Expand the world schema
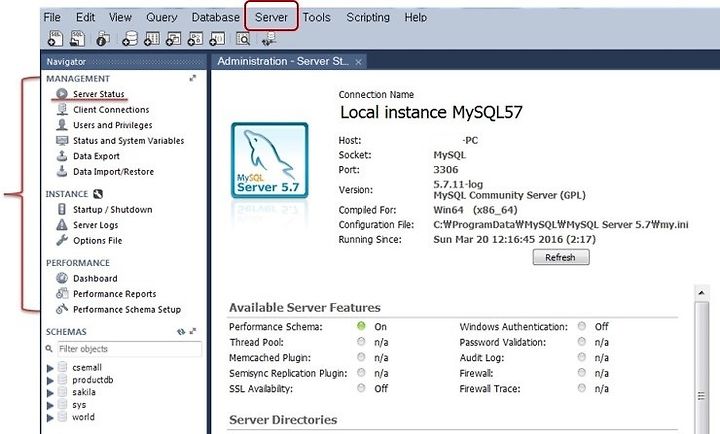Image resolution: width=720 pixels, height=434 pixels. click(50, 417)
